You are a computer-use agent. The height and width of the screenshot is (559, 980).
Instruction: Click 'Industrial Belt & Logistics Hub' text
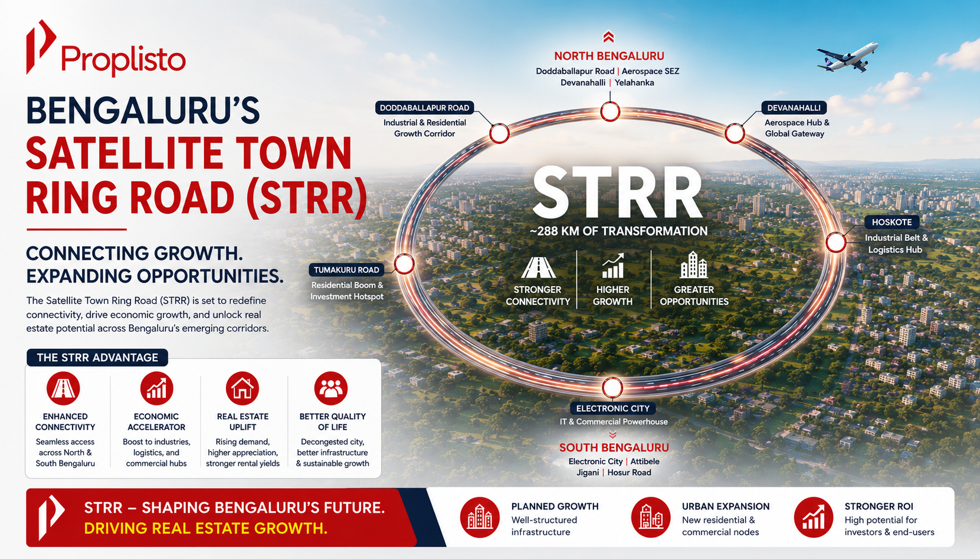[x=896, y=244]
